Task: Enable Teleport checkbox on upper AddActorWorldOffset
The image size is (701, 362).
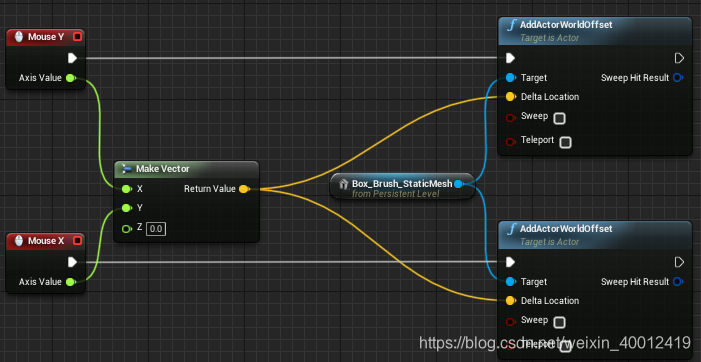Action: [x=566, y=143]
